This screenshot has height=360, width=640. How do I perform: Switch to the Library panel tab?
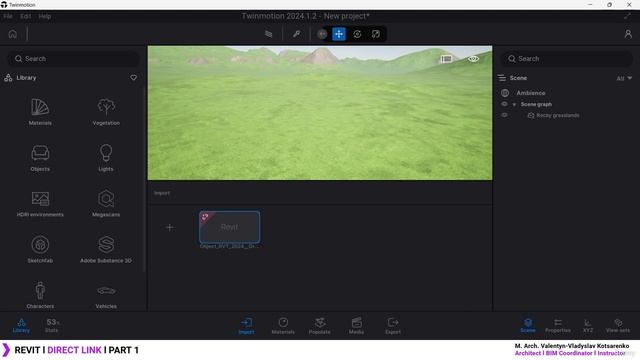(x=21, y=326)
